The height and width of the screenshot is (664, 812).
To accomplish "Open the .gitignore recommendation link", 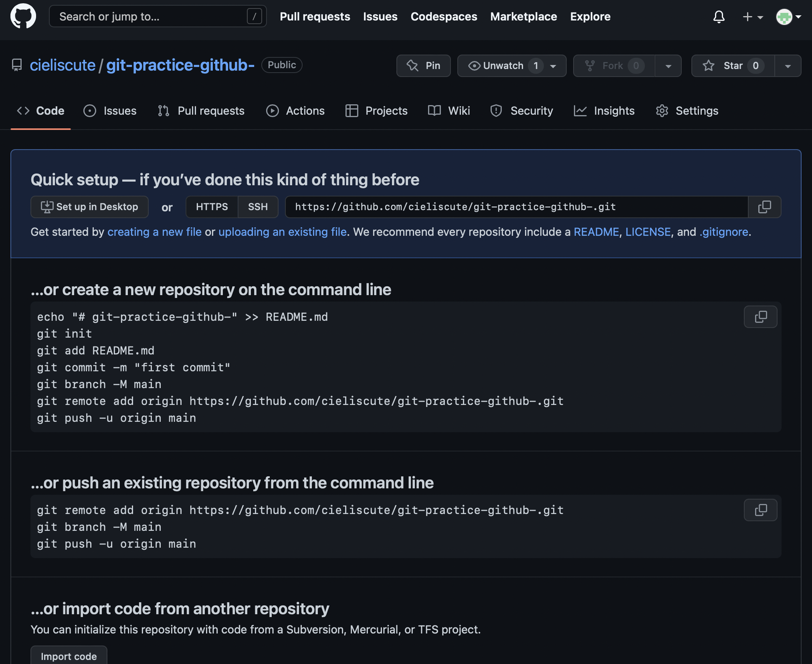I will (x=723, y=232).
